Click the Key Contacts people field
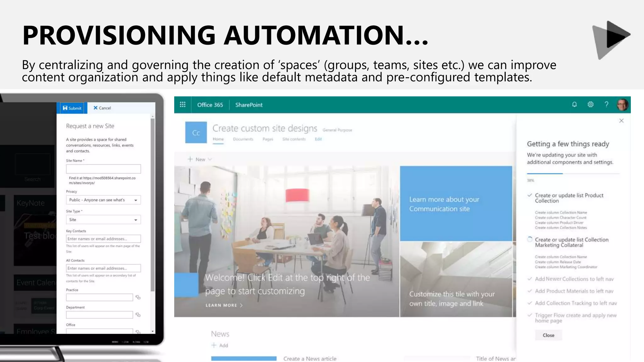Viewport: 644px width, 362px height. tap(103, 239)
